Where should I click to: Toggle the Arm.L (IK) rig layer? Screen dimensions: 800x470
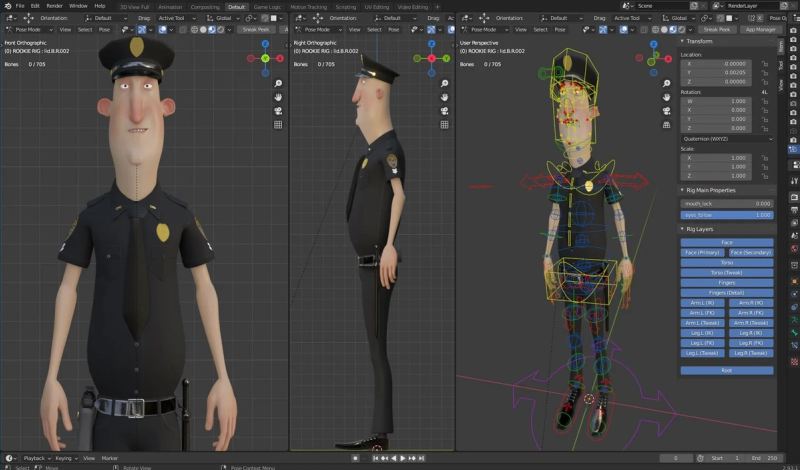click(x=702, y=303)
